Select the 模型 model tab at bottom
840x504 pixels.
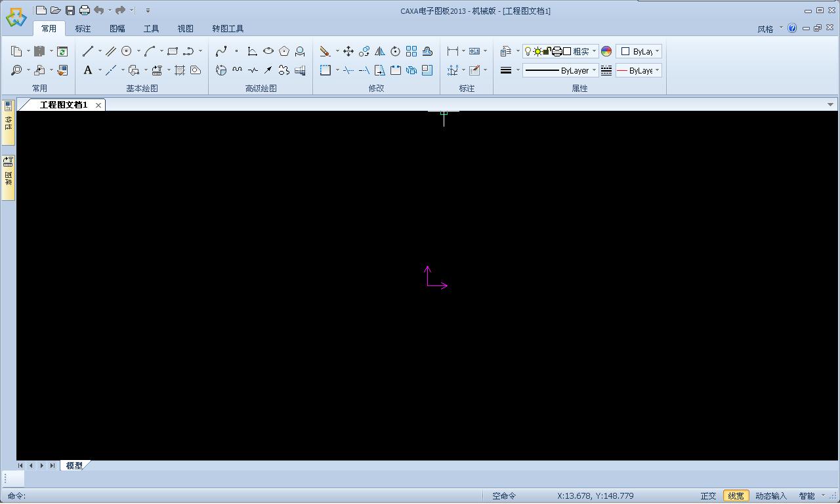tap(74, 465)
